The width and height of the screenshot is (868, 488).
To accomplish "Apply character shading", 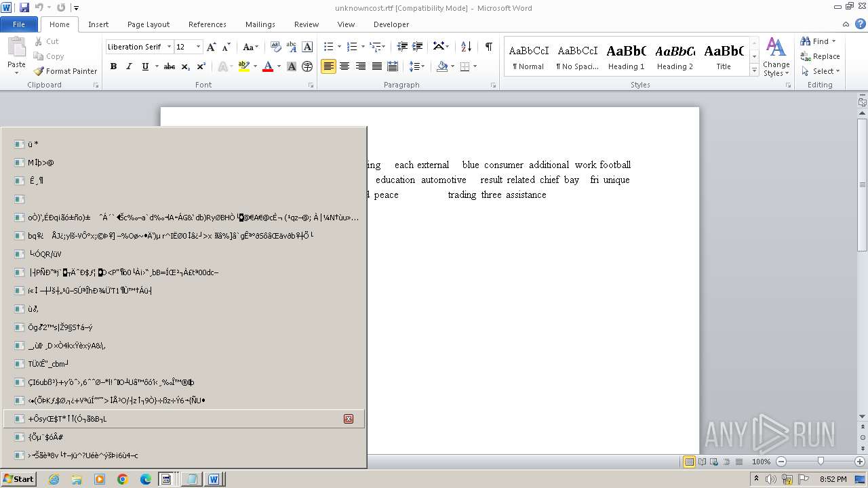I will pos(292,66).
